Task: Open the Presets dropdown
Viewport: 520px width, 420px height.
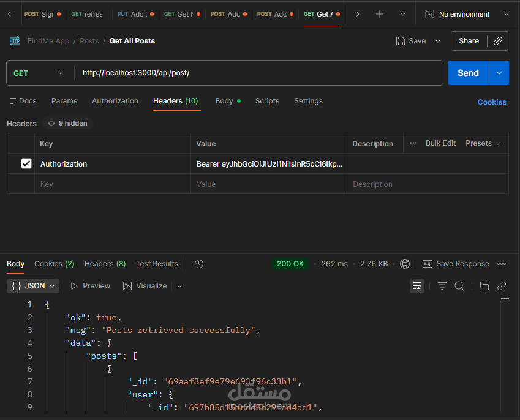Action: [x=483, y=143]
